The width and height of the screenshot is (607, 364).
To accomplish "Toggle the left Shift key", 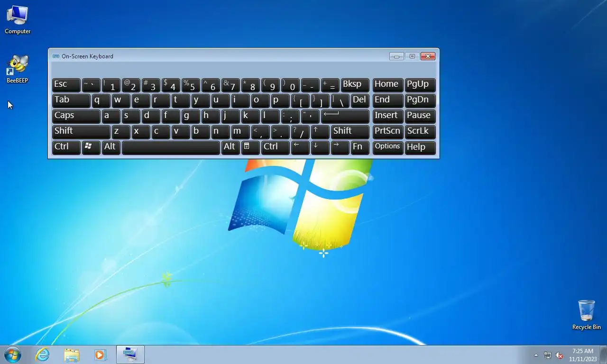I will click(81, 132).
